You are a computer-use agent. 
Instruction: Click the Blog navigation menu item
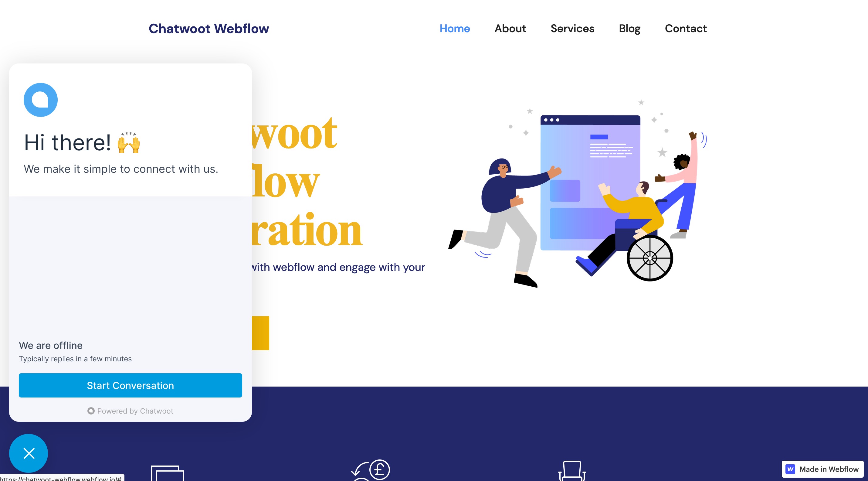coord(629,29)
